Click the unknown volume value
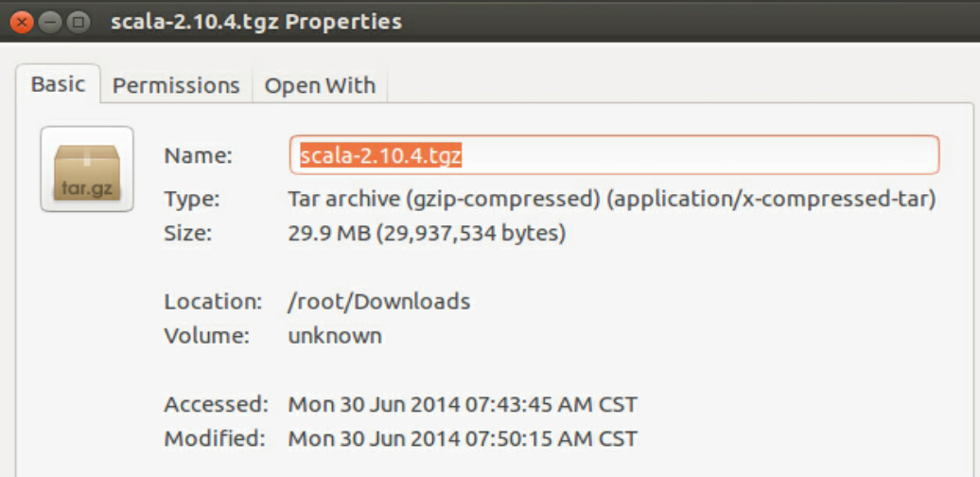980x477 pixels. (x=335, y=336)
